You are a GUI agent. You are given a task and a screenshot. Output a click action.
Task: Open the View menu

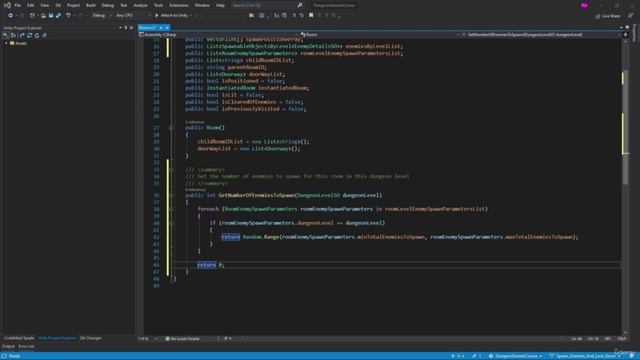[44, 5]
